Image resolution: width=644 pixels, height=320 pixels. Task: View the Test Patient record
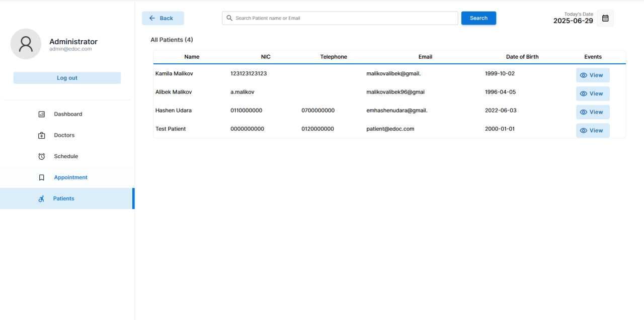pos(593,131)
